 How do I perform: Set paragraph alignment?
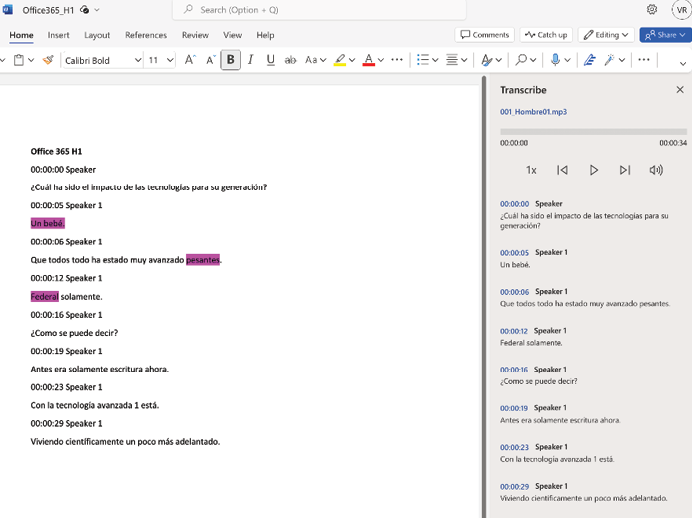click(452, 60)
